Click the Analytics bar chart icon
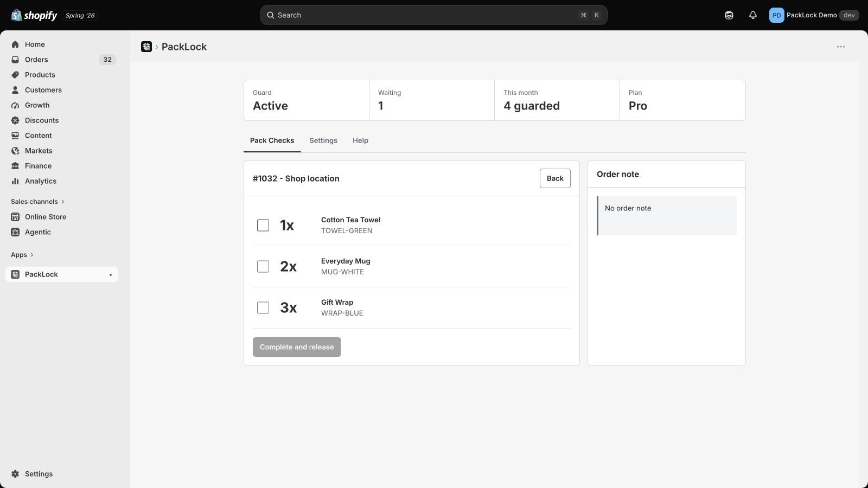Image resolution: width=868 pixels, height=488 pixels. (x=15, y=181)
